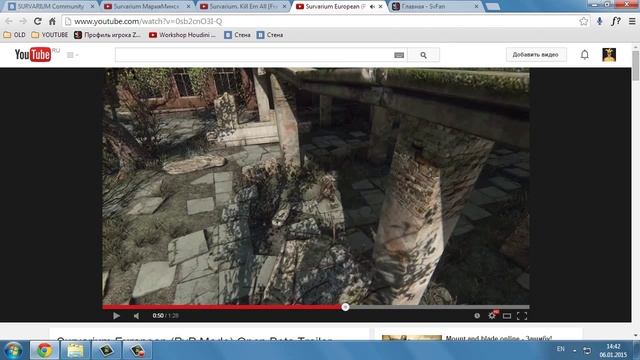Mute the Survarium European tab audio icon
640x360 pixels.
click(372, 7)
